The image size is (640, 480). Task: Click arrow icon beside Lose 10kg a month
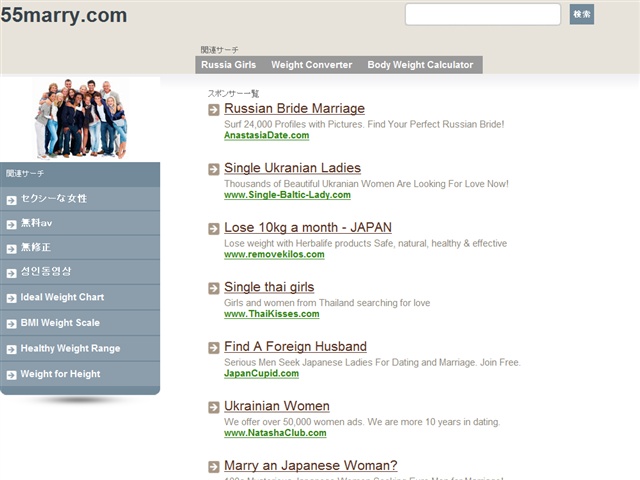[214, 229]
